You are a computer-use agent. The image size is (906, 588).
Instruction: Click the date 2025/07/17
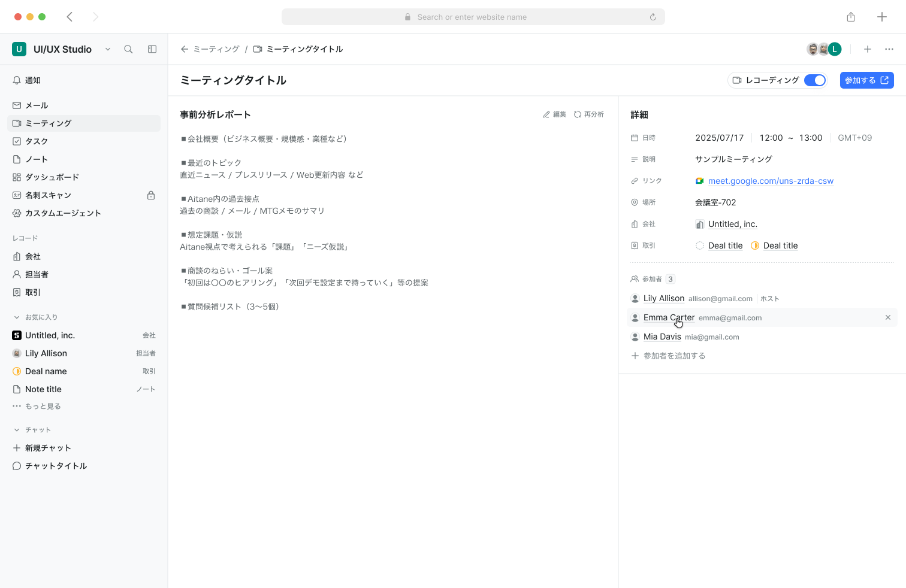click(x=720, y=138)
